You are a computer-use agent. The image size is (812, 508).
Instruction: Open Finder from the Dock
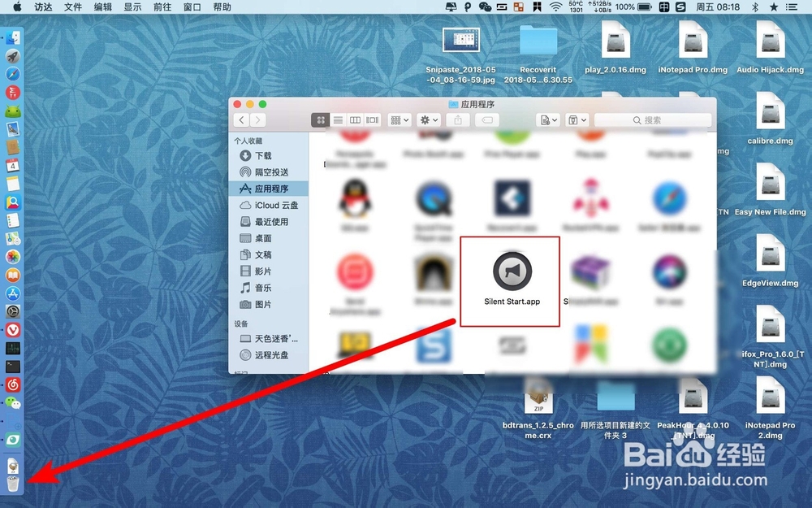13,38
